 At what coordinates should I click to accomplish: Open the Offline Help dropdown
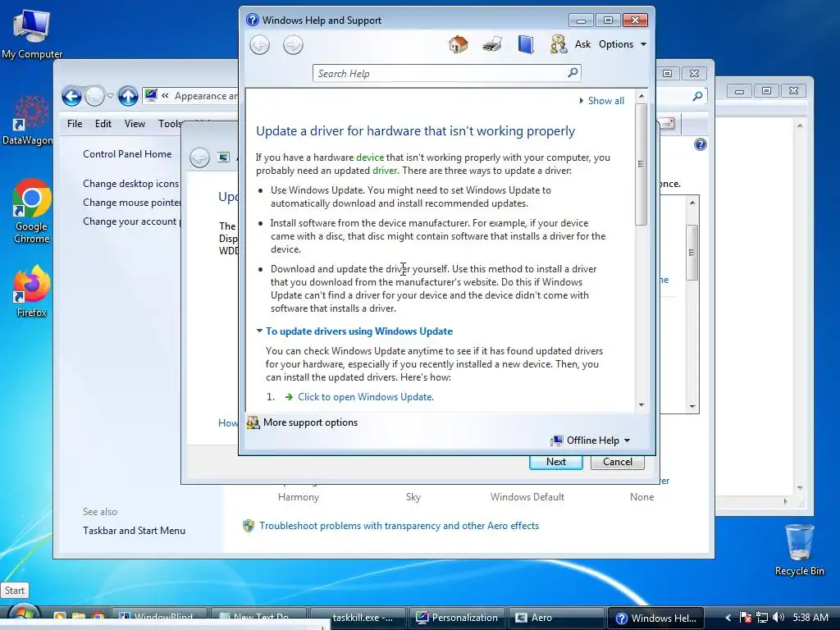591,441
